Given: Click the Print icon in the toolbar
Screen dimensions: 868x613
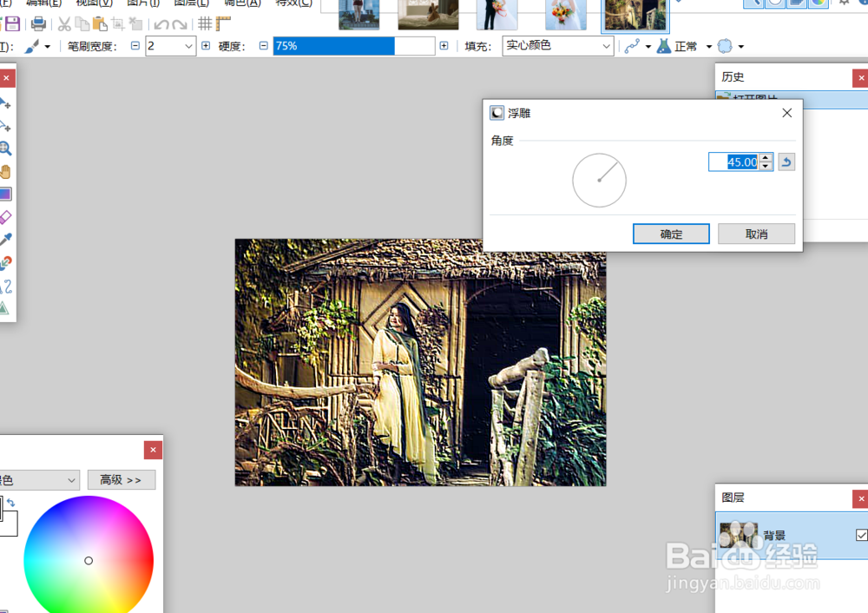Looking at the screenshot, I should click(x=39, y=24).
